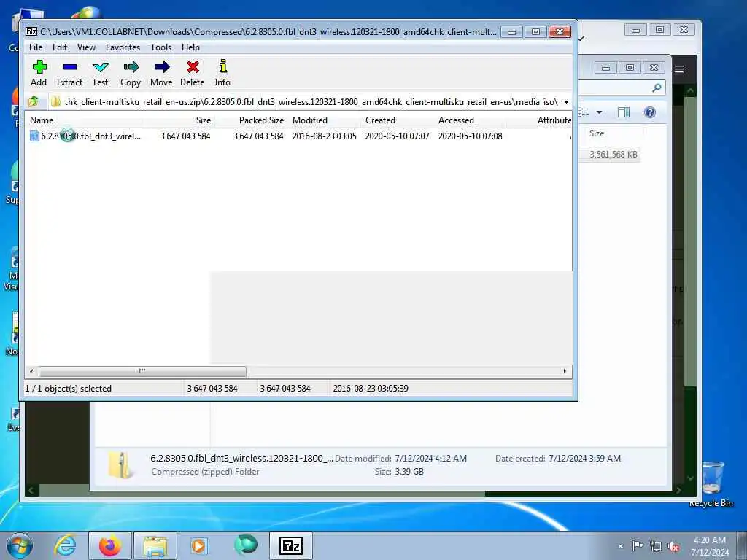Open the Tools menu

[160, 47]
